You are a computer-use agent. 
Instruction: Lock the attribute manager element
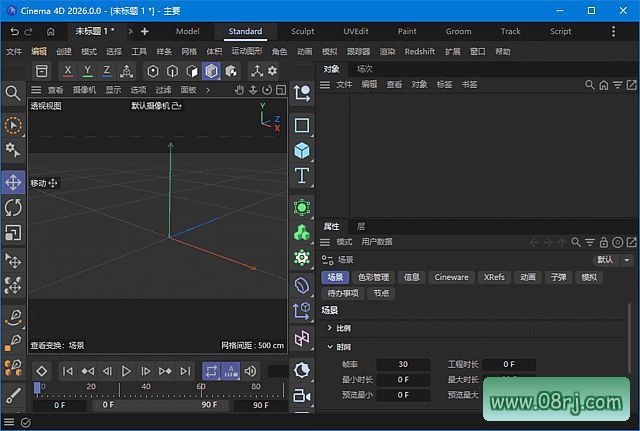(604, 242)
